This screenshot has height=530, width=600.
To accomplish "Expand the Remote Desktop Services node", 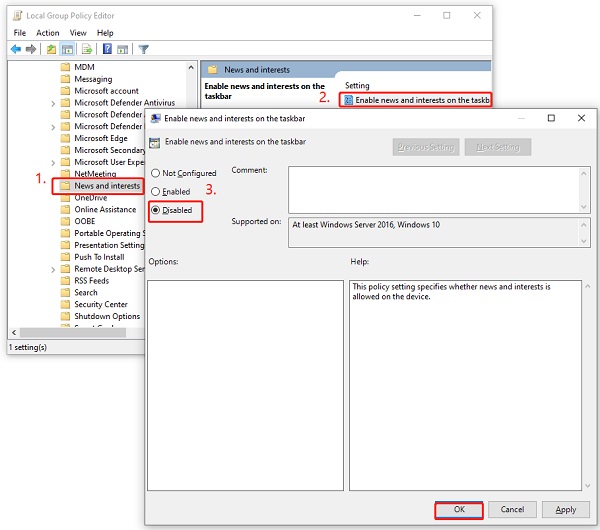I will [x=53, y=269].
